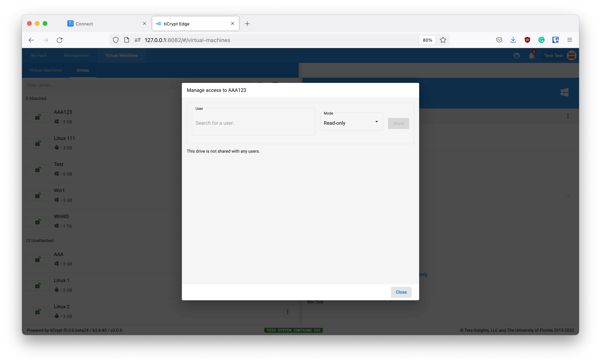The image size is (601, 364).
Task: Click the tracking protection shield icon
Action: point(116,40)
